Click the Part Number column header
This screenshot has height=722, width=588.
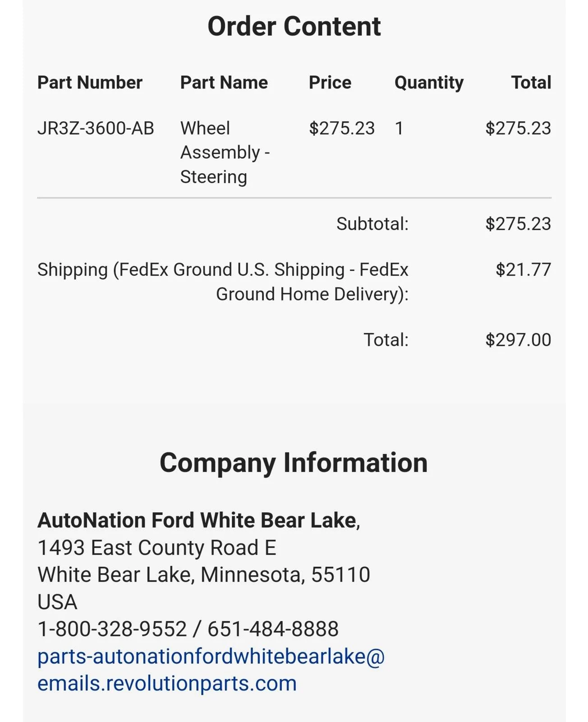coord(90,83)
